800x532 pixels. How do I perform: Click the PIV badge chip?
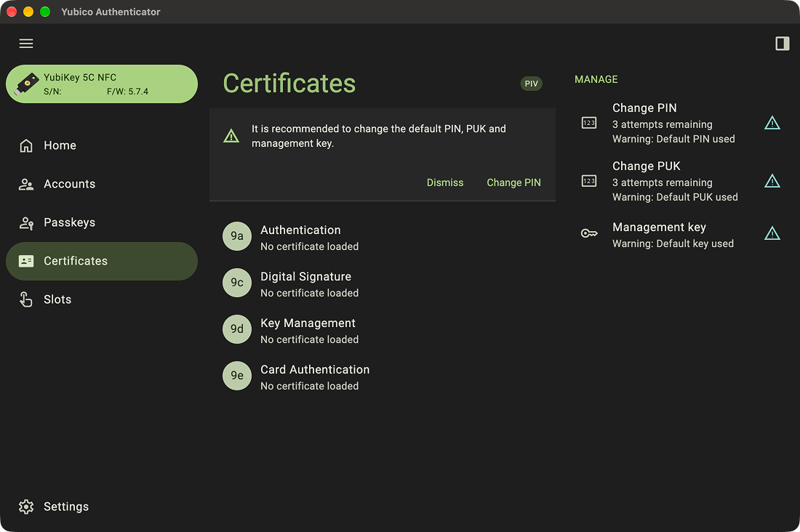coord(531,84)
